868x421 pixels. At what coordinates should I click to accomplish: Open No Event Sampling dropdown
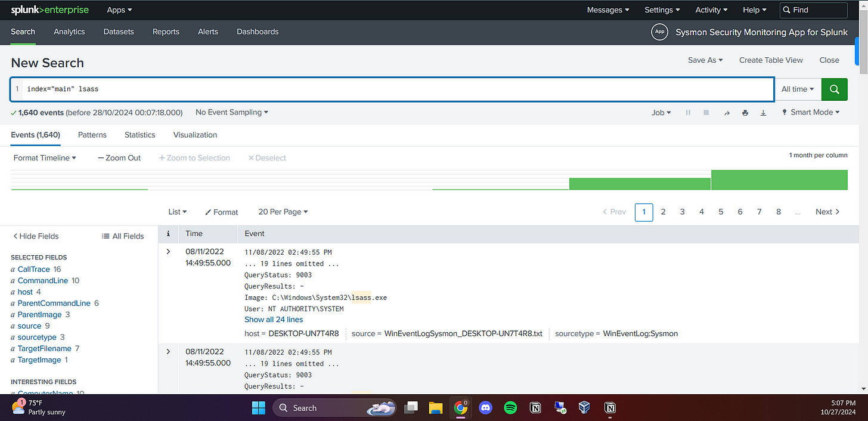pyautogui.click(x=232, y=113)
